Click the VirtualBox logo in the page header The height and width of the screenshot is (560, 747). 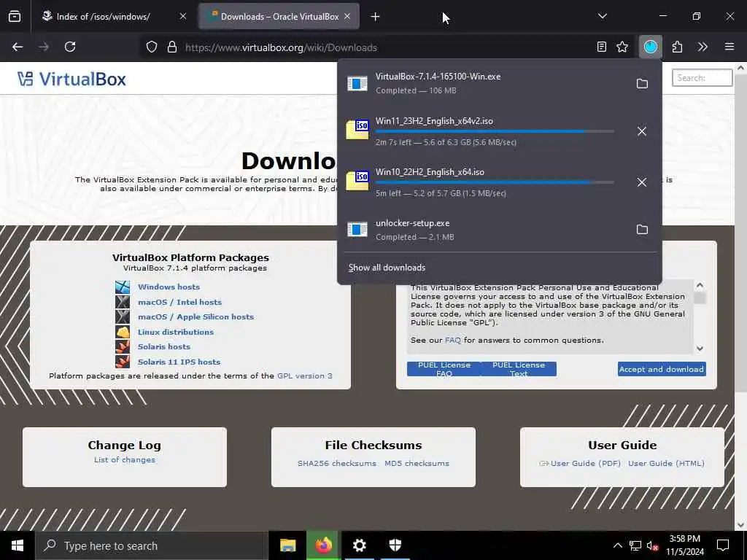click(71, 79)
